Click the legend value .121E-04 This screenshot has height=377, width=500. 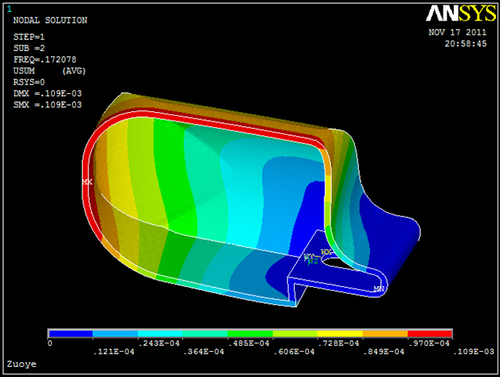click(114, 352)
